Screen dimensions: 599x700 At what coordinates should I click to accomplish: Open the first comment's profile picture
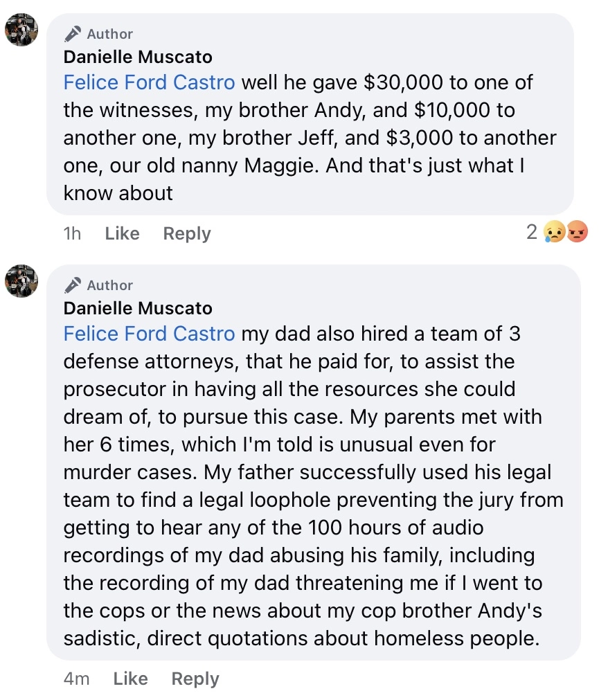[21, 30]
